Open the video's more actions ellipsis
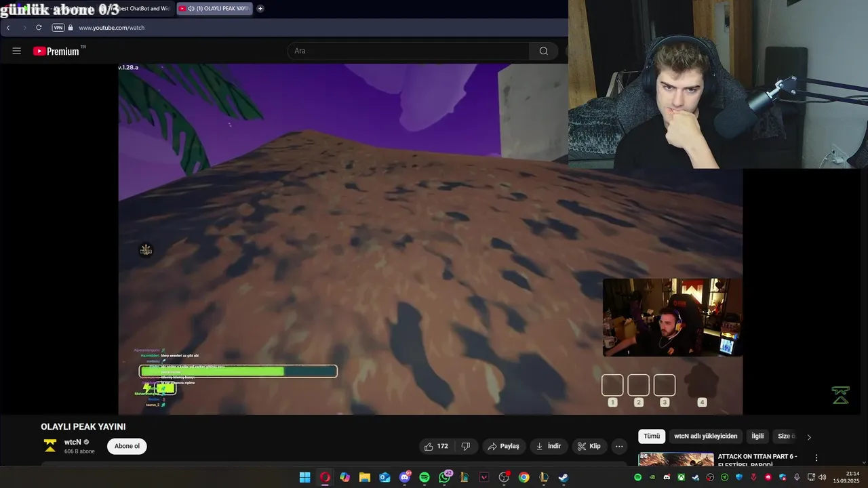 [619, 446]
